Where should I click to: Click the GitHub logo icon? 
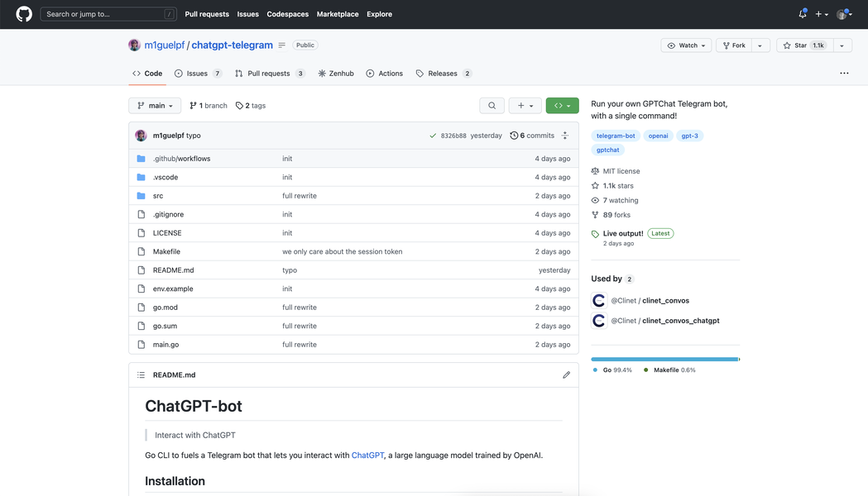24,14
